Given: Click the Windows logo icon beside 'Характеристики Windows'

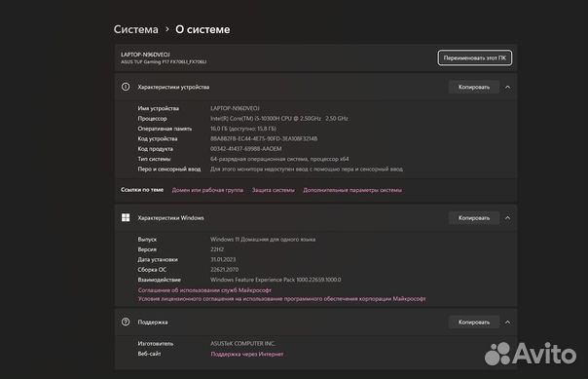Looking at the screenshot, I should tap(126, 217).
